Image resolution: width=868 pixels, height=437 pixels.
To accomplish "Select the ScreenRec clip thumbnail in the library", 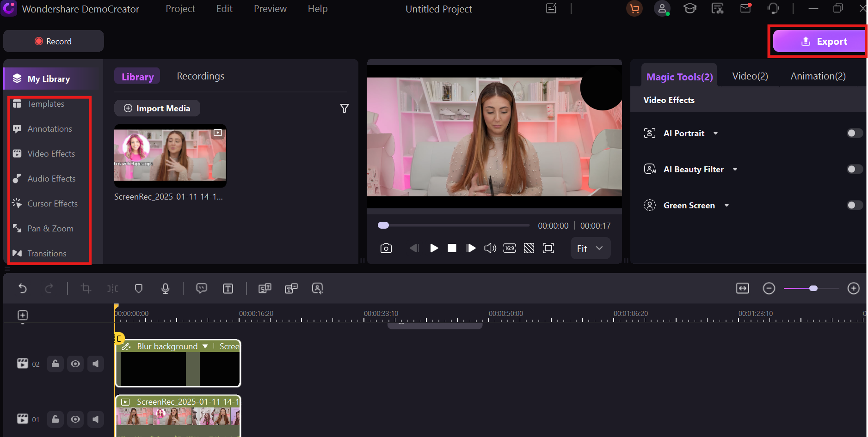I will tap(170, 156).
